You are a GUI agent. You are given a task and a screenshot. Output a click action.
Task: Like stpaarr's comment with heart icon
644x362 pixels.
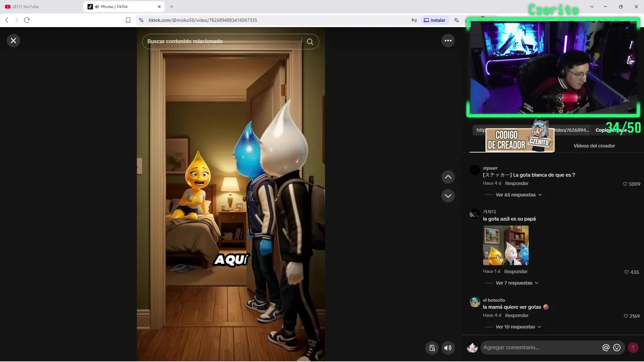(x=626, y=184)
